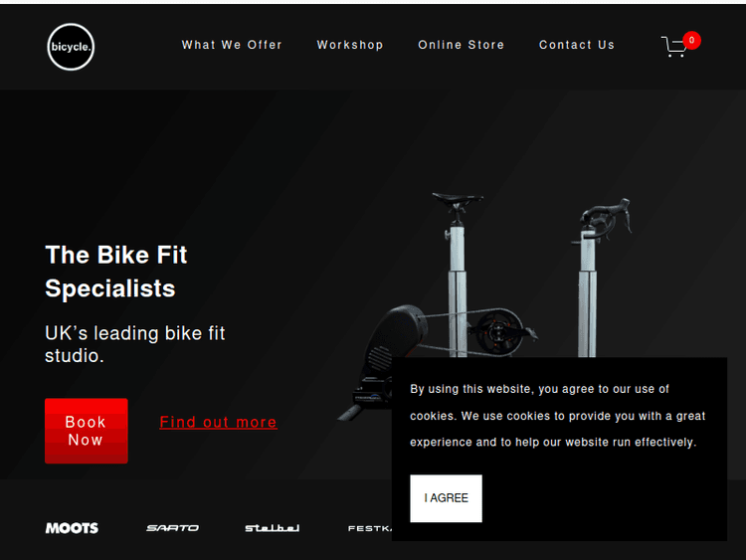Go to the Workshop page
Image resolution: width=746 pixels, height=560 pixels.
coord(350,45)
